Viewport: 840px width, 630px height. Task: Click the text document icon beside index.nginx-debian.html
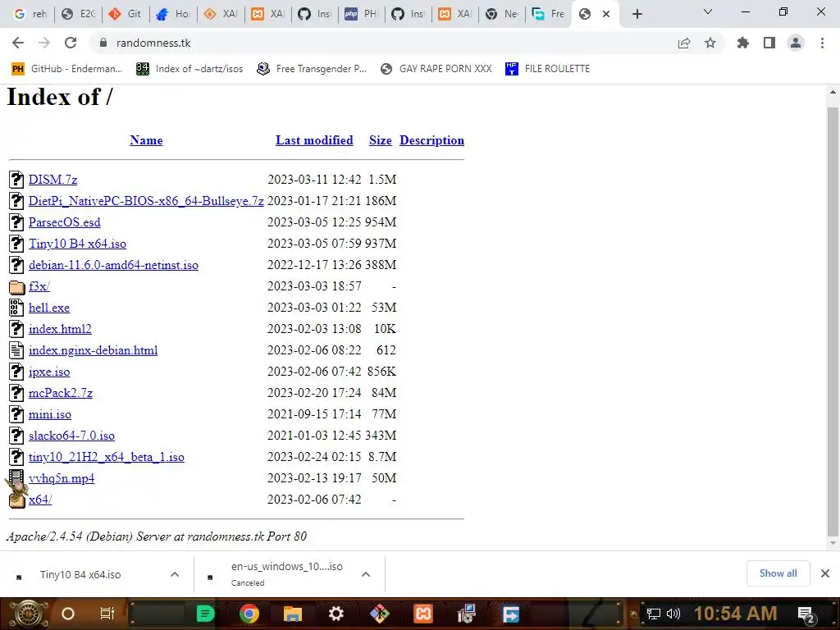point(16,350)
